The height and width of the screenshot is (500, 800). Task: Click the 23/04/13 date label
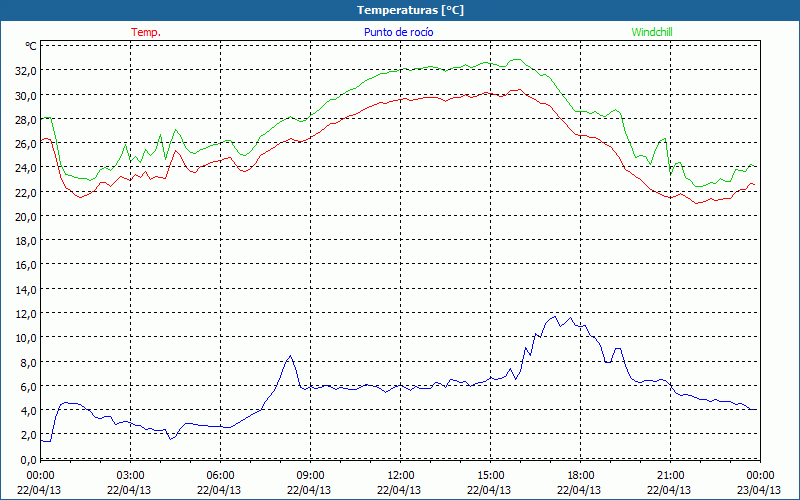[759, 490]
